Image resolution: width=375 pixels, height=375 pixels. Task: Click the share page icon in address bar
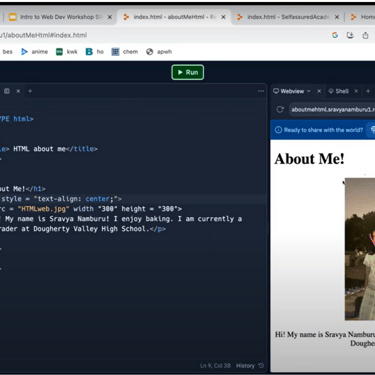(365, 35)
